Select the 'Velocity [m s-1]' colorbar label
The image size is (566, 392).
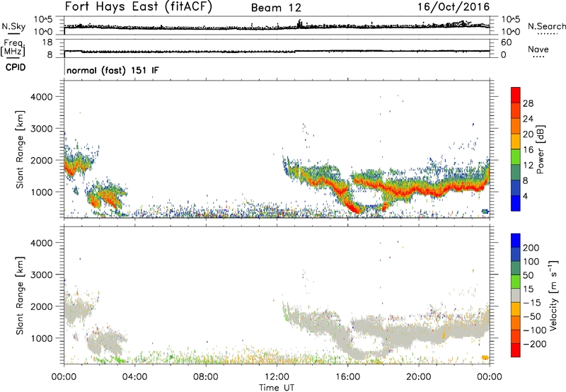pos(554,295)
